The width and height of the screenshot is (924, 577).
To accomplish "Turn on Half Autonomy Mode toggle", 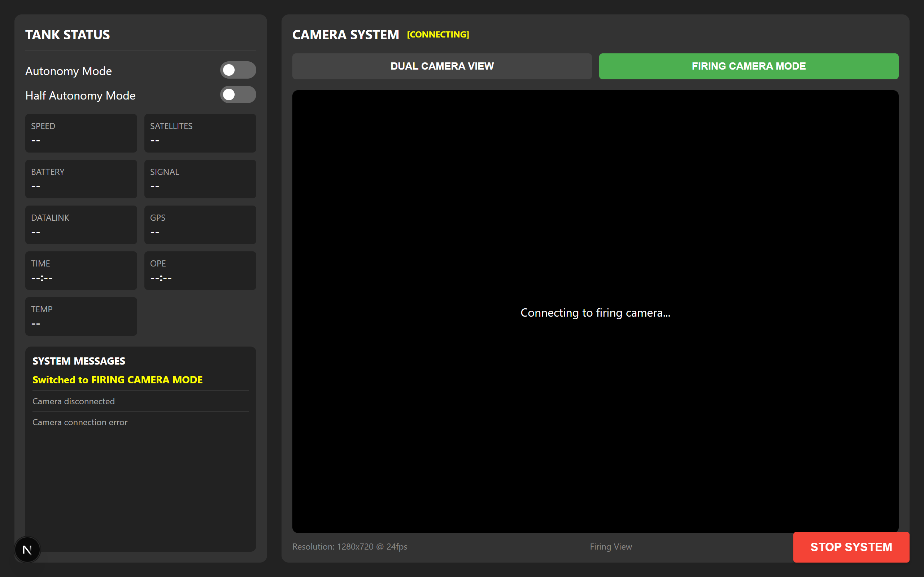I will [237, 94].
